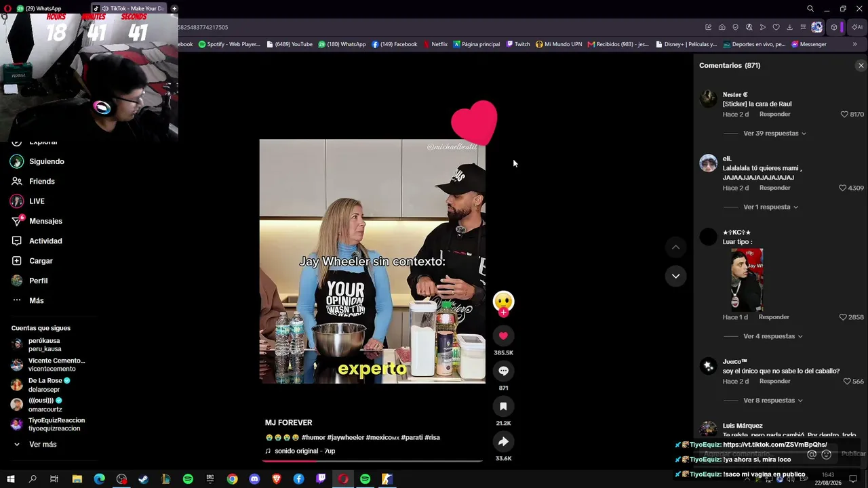Open browser snapshot camera icon

click(722, 28)
